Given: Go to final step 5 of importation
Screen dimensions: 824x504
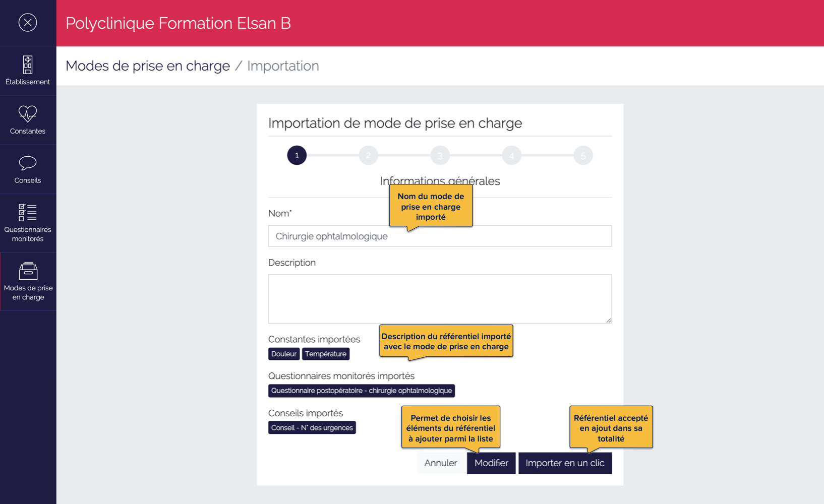Looking at the screenshot, I should click(x=583, y=155).
